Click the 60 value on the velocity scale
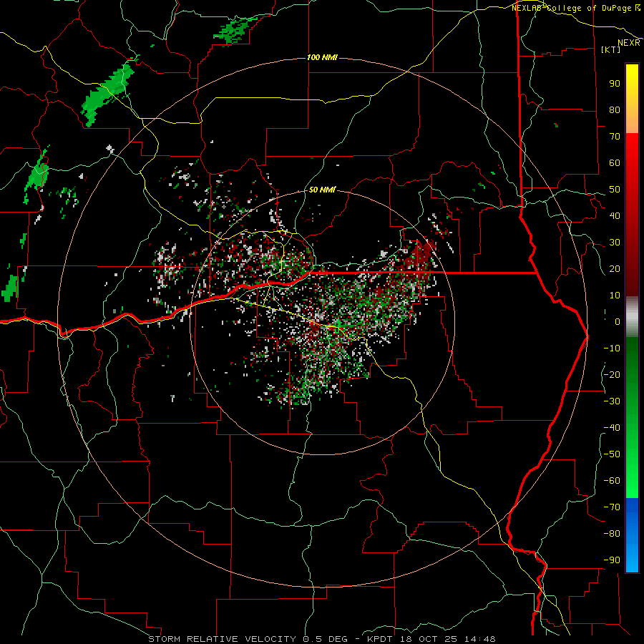644x644 pixels. point(615,162)
